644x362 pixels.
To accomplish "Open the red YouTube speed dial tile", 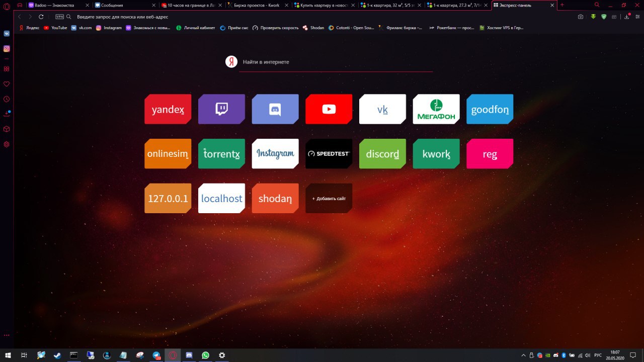I will (329, 109).
